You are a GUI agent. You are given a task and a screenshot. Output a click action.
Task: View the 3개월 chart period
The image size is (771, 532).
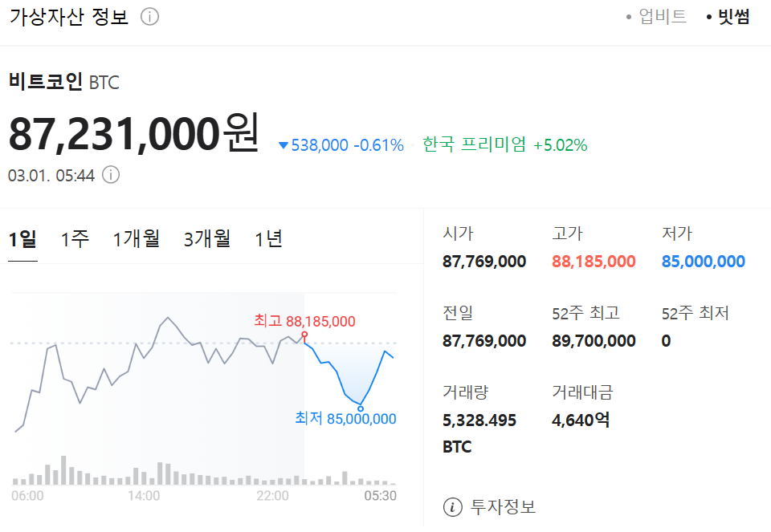[x=206, y=238]
